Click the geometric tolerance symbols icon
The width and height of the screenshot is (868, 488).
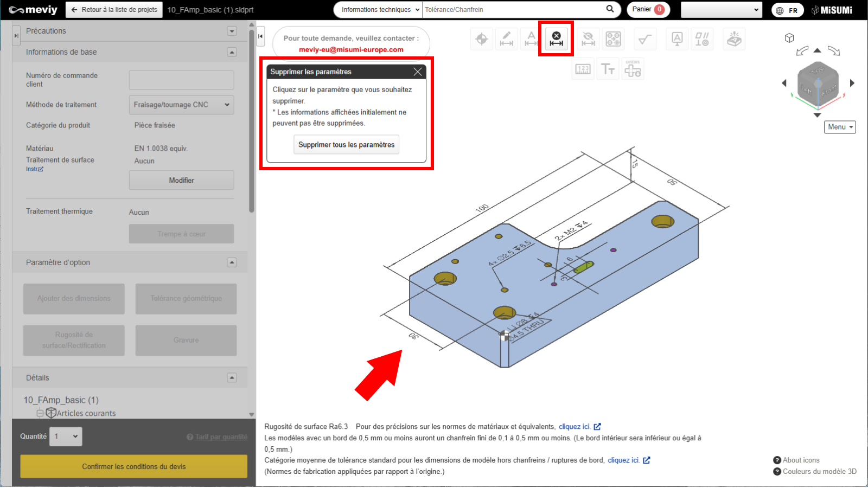click(702, 39)
